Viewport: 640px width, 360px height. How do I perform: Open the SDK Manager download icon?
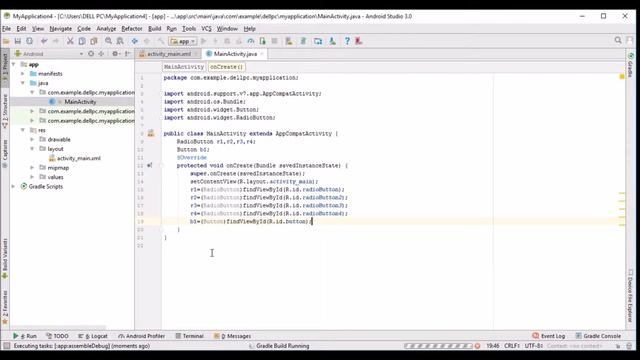tap(333, 41)
